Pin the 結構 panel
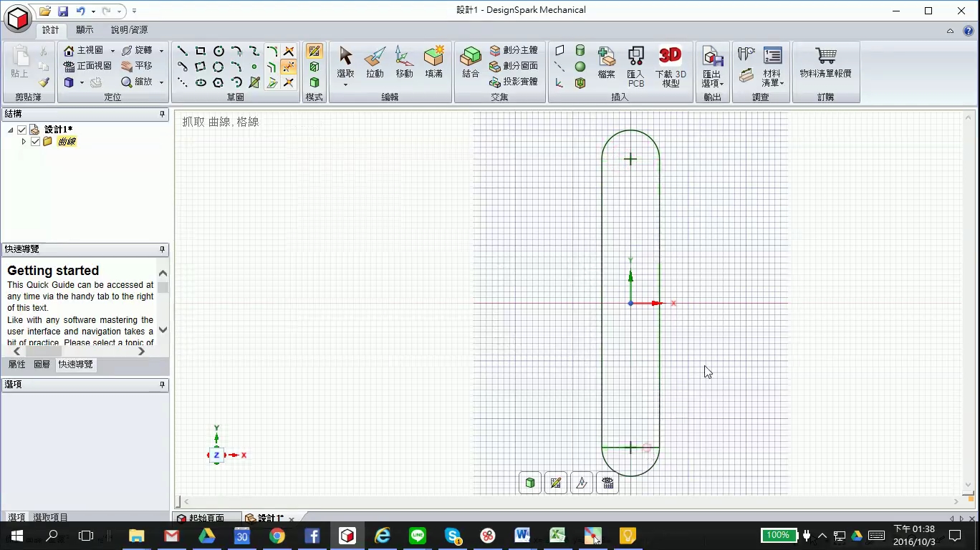This screenshot has height=550, width=980. (163, 114)
